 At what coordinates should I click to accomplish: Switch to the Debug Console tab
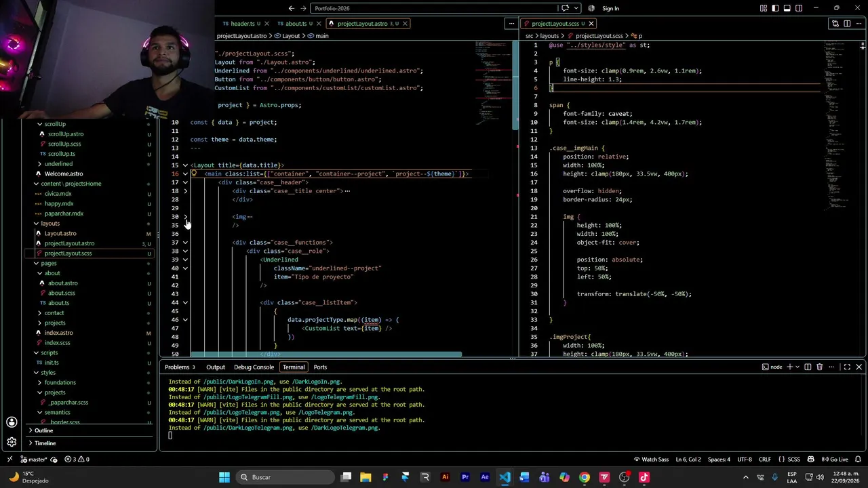coord(254,367)
